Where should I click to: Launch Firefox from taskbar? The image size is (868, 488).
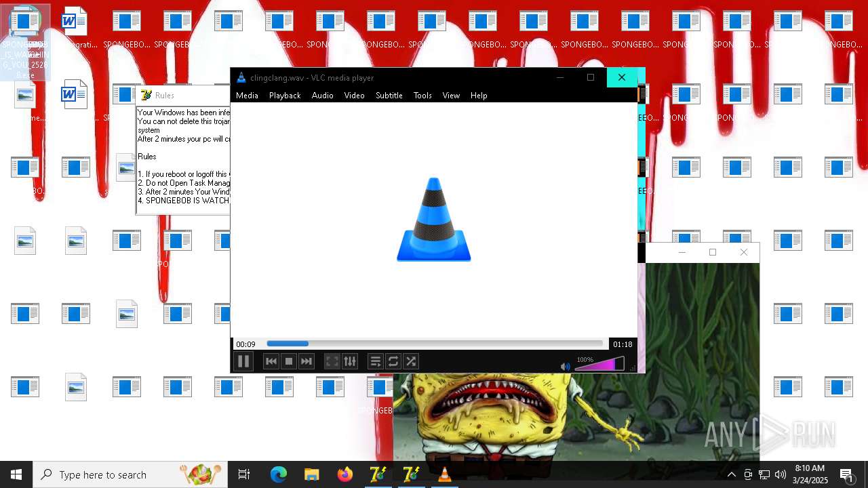344,474
